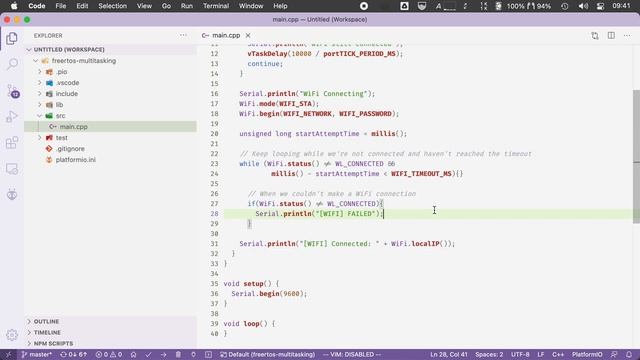This screenshot has width=640, height=360.
Task: Open editor More Actions ellipsis
Action: (627, 36)
